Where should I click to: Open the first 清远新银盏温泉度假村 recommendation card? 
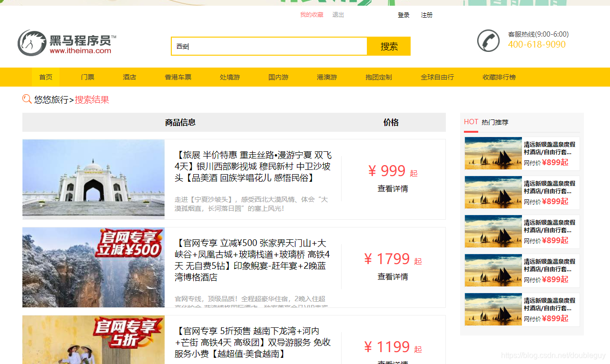pyautogui.click(x=522, y=154)
